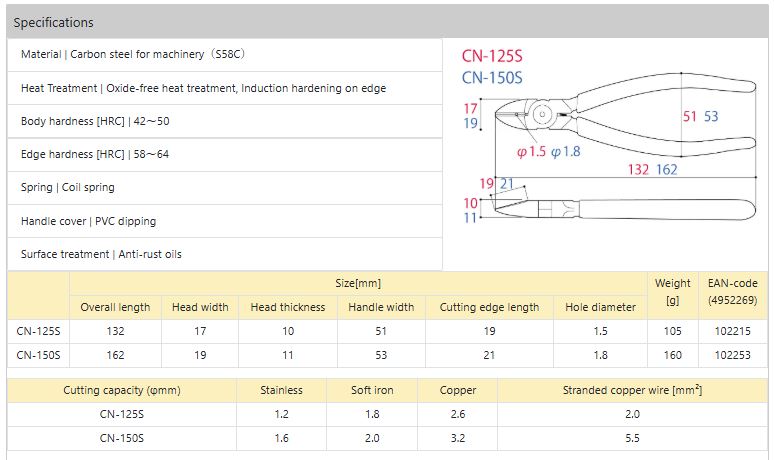The height and width of the screenshot is (460, 774).
Task: Click the Specifications section header
Action: pyautogui.click(x=54, y=22)
